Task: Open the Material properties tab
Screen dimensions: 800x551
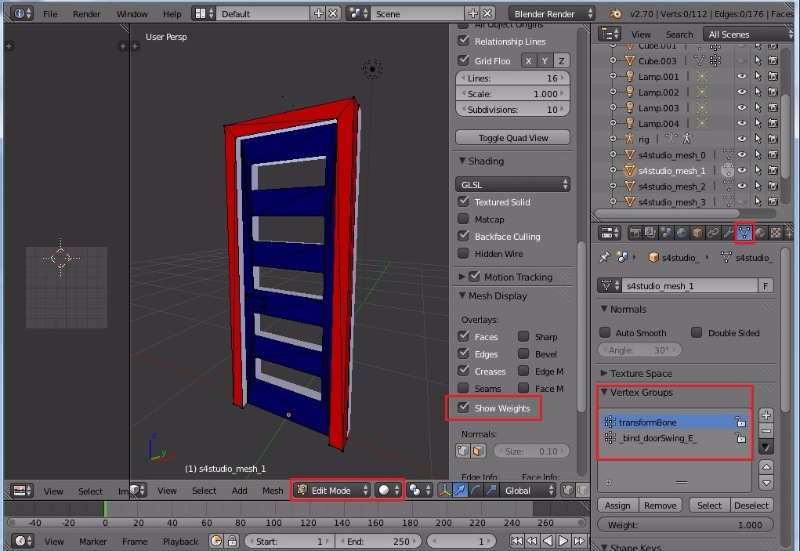Action: click(x=759, y=233)
